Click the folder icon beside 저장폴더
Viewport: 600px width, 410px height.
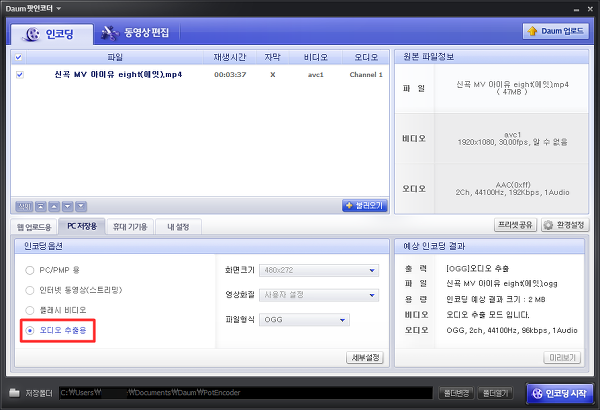[x=14, y=392]
